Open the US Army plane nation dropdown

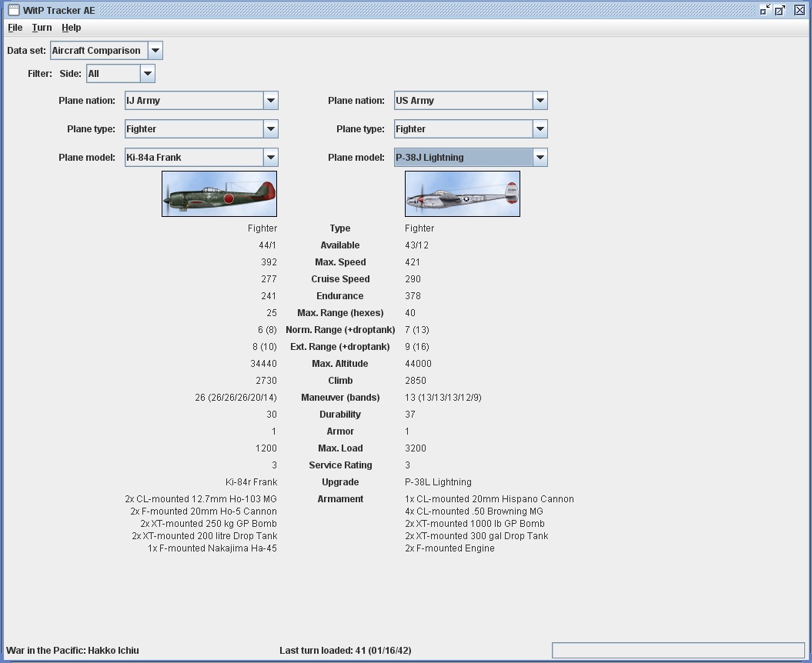[471, 101]
